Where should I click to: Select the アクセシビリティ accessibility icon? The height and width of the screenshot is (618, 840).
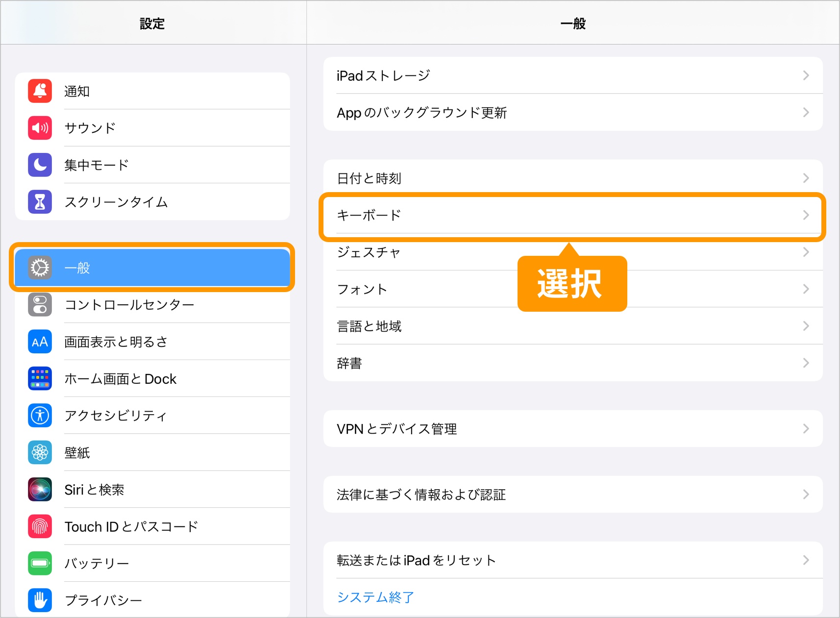coord(40,415)
